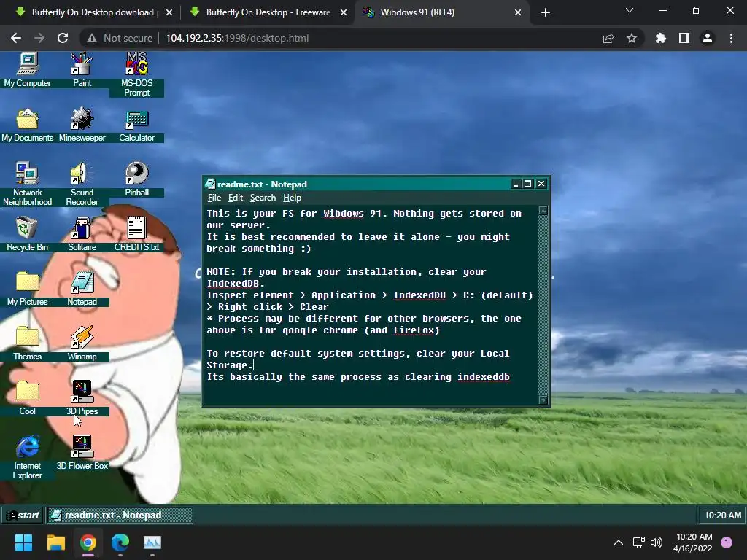Viewport: 747px width, 560px height.
Task: Show hidden system tray icons
Action: tap(619, 542)
